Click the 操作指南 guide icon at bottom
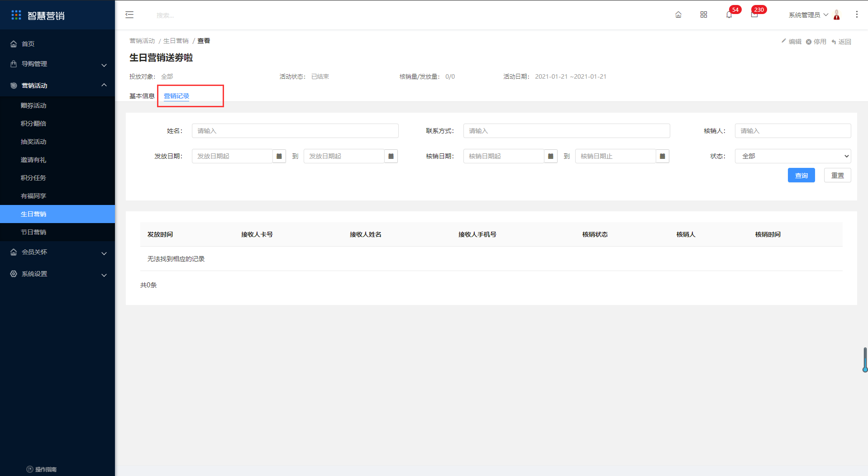Viewport: 868px width, 476px height. coord(30,469)
